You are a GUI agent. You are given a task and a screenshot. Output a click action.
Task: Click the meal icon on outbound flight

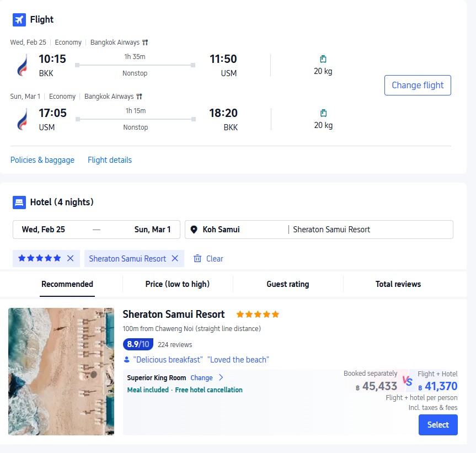pos(145,42)
